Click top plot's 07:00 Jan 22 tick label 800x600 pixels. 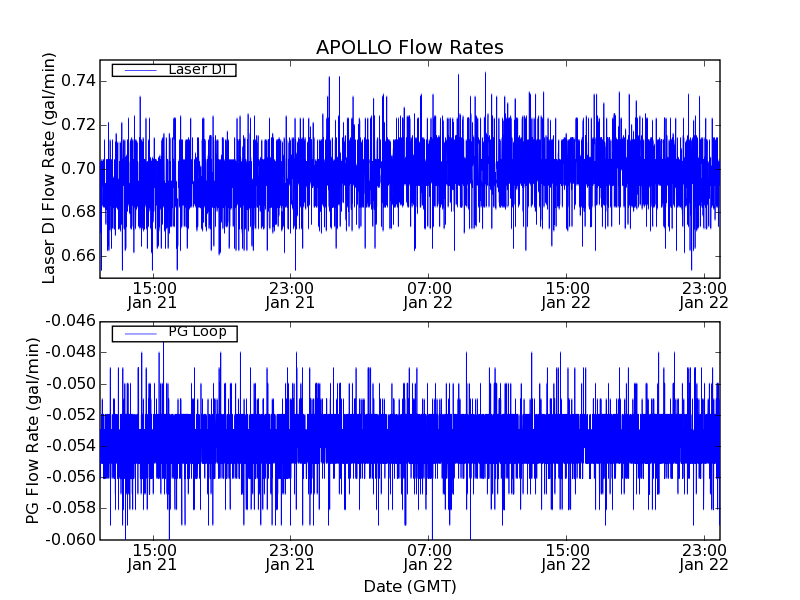(428, 295)
